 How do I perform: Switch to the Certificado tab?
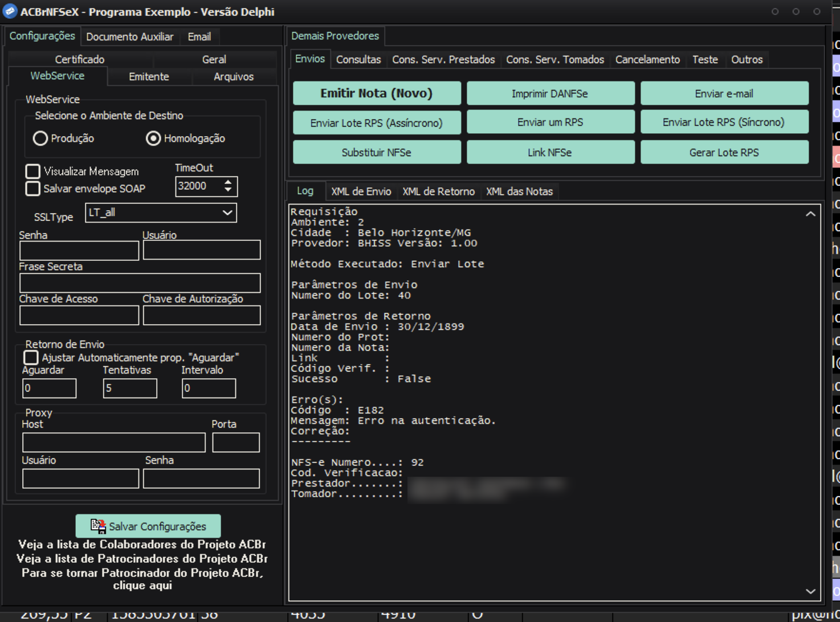coord(80,59)
